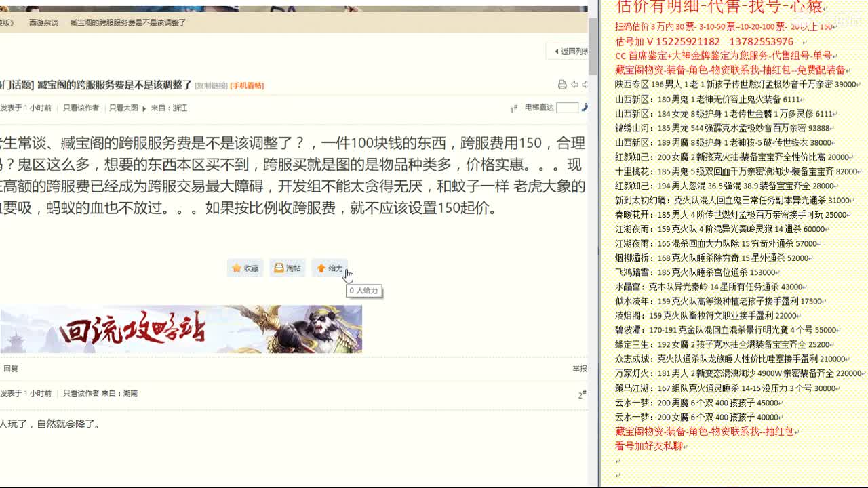
Task: Open the 手机看帖 mobile view link
Action: pyautogui.click(x=247, y=85)
